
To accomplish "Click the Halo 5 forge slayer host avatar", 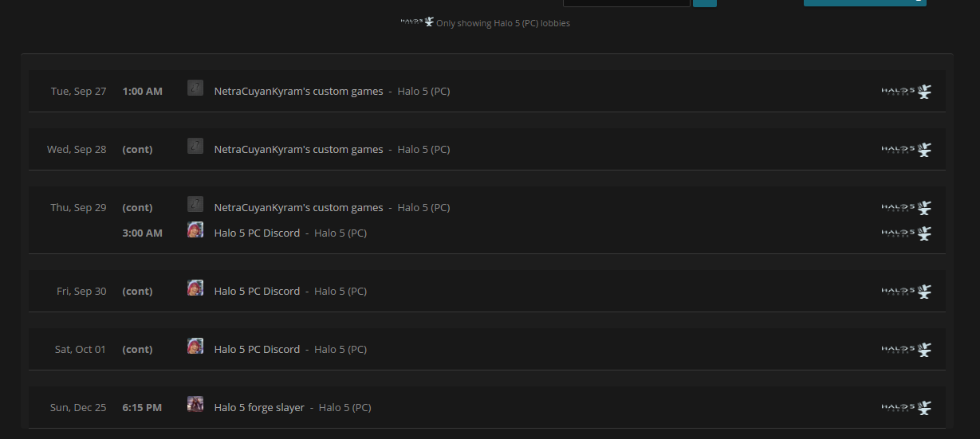I will tap(195, 404).
